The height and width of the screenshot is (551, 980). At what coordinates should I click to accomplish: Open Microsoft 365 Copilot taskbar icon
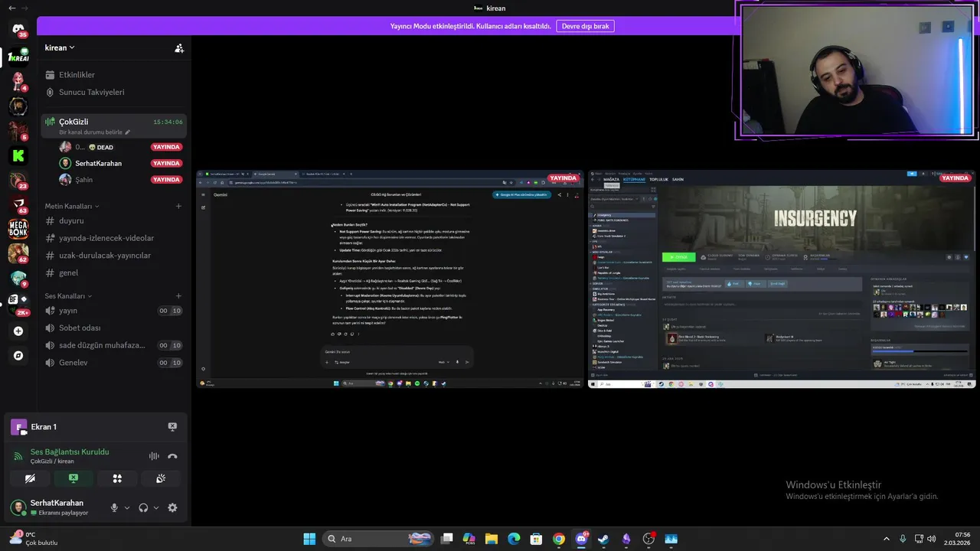pyautogui.click(x=469, y=539)
